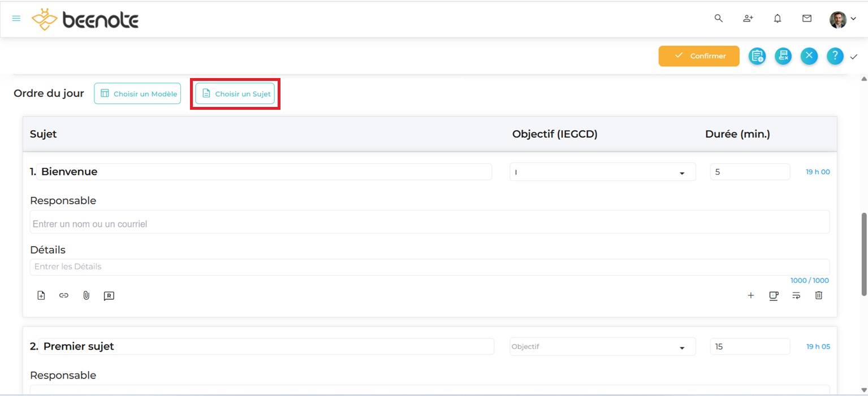The image size is (868, 396).
Task: Open the notifications bell
Action: coord(778,19)
